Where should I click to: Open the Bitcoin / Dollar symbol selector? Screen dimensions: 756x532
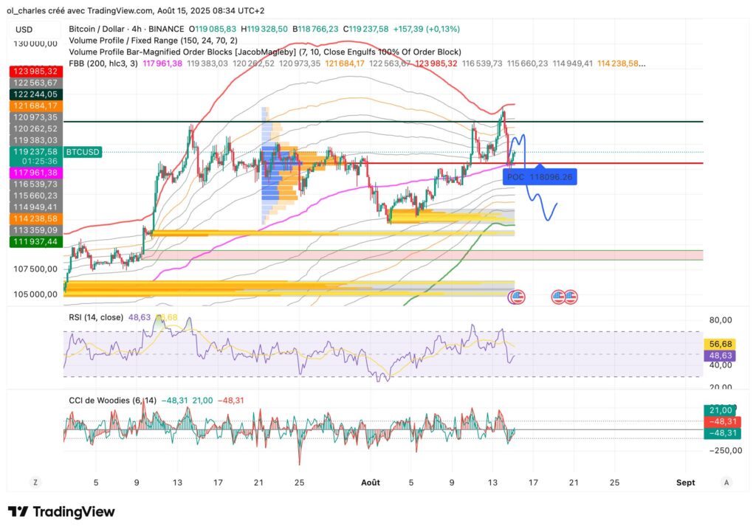[x=96, y=28]
